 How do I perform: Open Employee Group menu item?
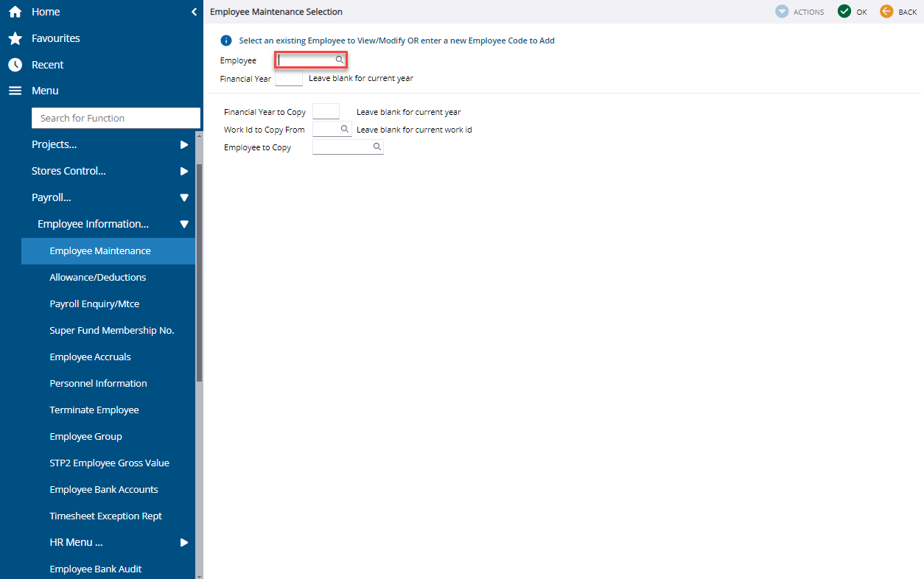pyautogui.click(x=85, y=436)
